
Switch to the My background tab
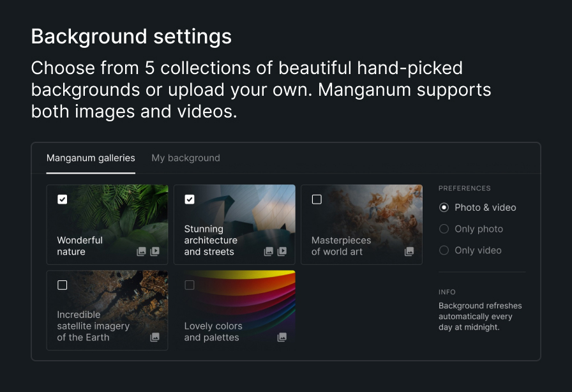click(186, 158)
